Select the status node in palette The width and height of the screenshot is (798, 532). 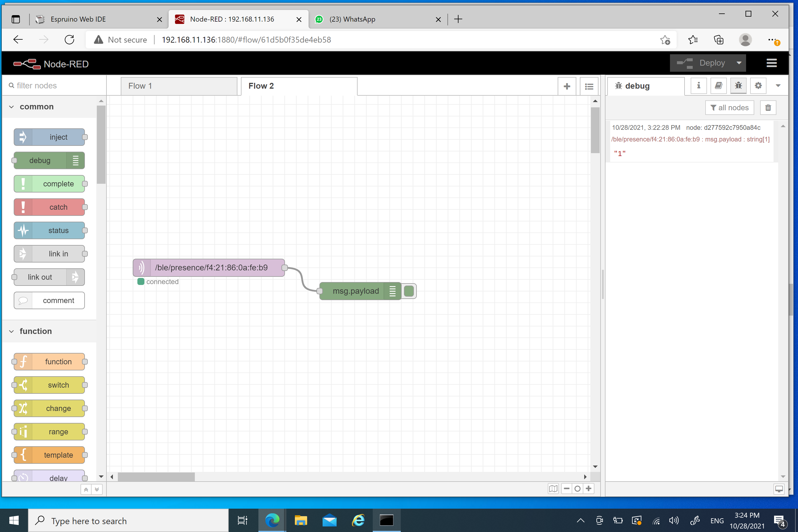50,230
